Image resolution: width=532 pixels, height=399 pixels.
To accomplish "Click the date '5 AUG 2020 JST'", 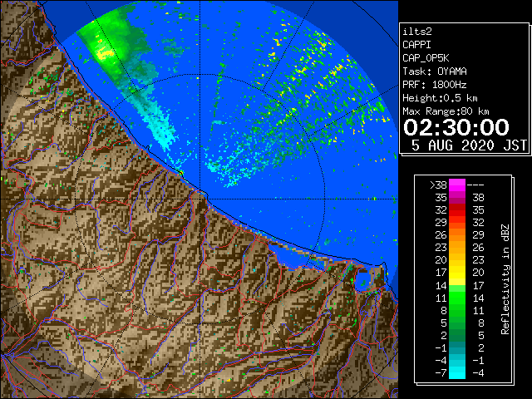I will click(x=469, y=145).
